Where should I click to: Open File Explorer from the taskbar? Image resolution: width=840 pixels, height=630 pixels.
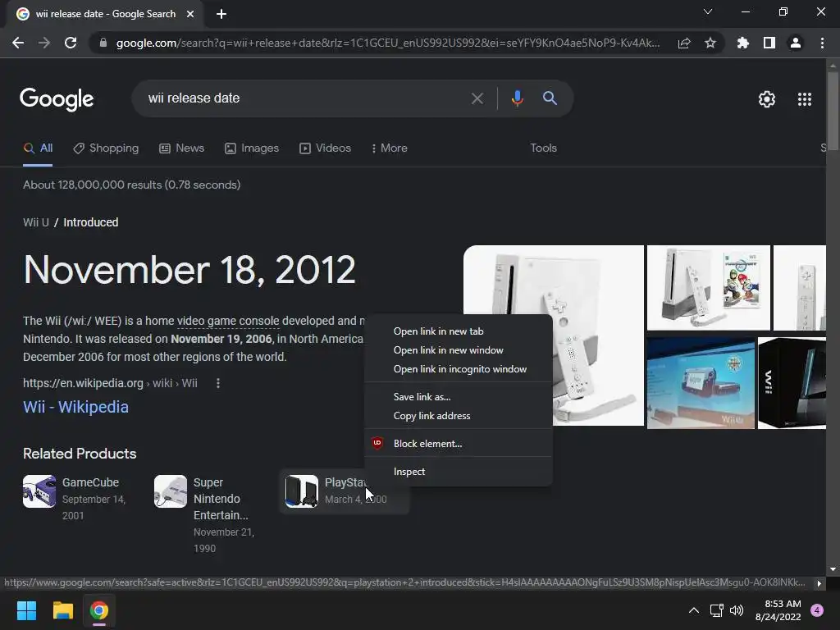(x=62, y=610)
